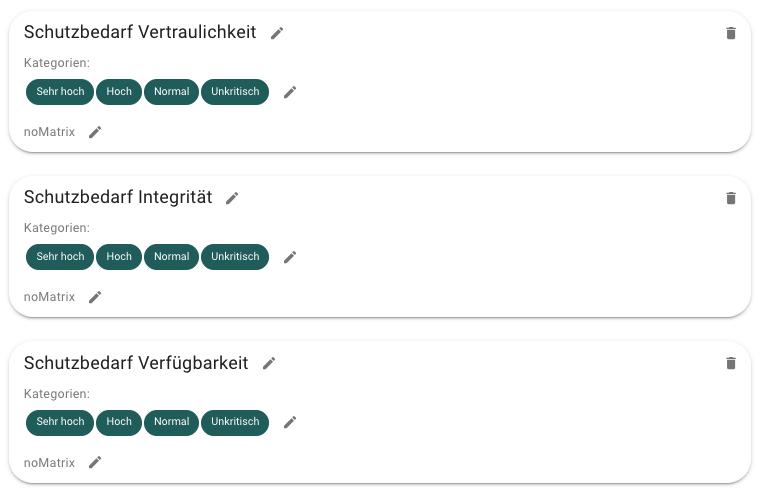The image size is (760, 494).
Task: Click 'Unkritisch' chip under Verfügbarkeit
Action: click(x=235, y=422)
